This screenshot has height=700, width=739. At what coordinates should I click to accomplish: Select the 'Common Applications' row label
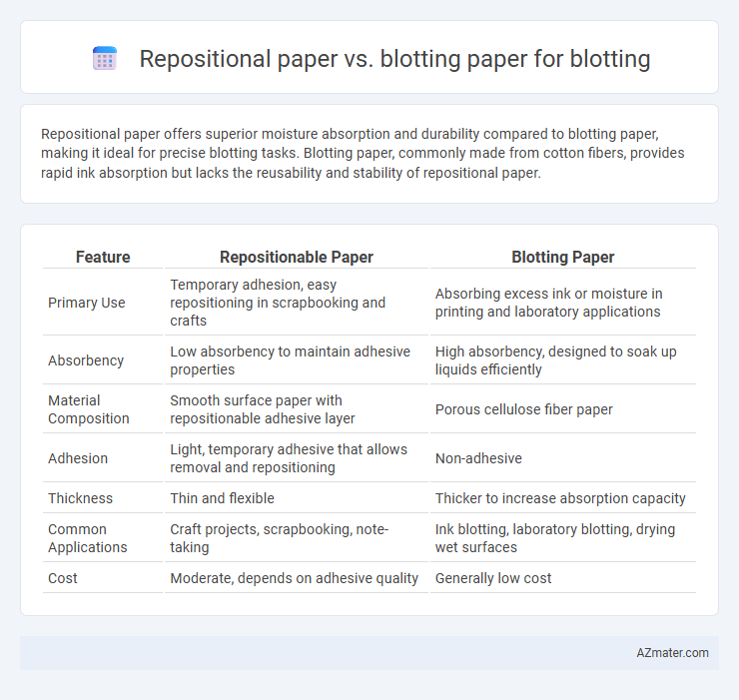click(x=88, y=538)
